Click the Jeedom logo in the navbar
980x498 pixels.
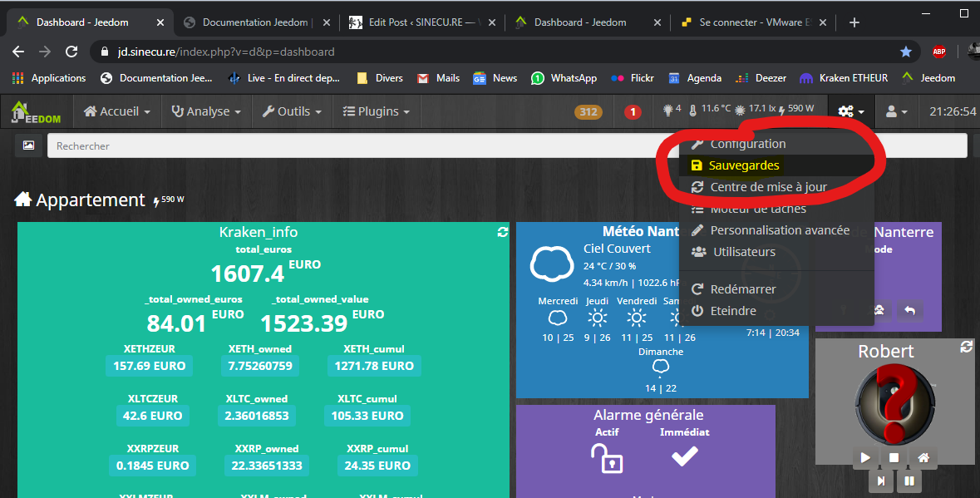point(37,112)
